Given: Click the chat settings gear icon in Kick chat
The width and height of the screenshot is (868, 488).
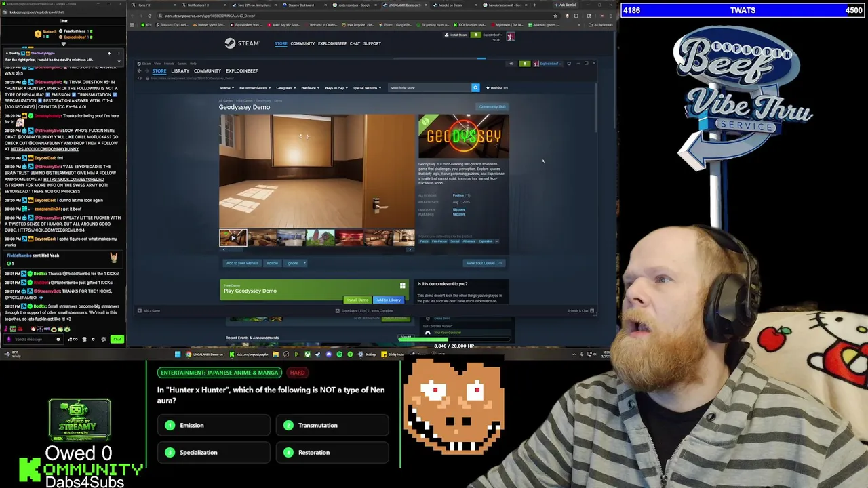Looking at the screenshot, I should (x=93, y=339).
